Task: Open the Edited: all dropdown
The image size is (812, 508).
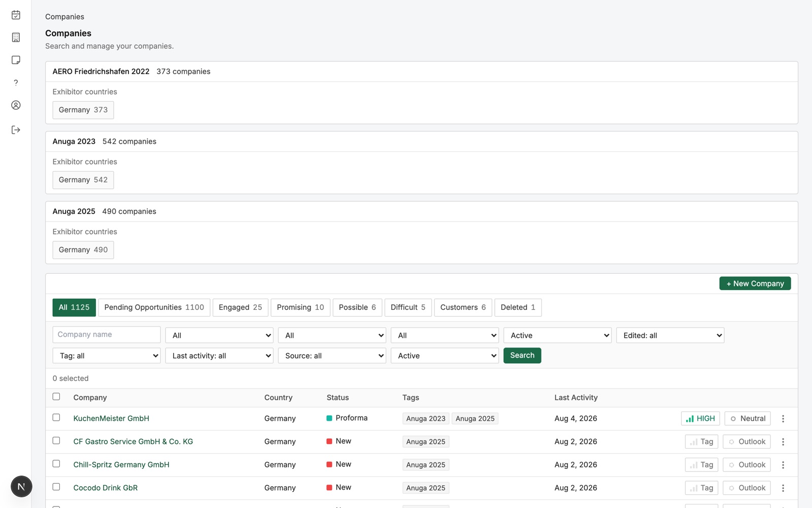Action: 670,335
